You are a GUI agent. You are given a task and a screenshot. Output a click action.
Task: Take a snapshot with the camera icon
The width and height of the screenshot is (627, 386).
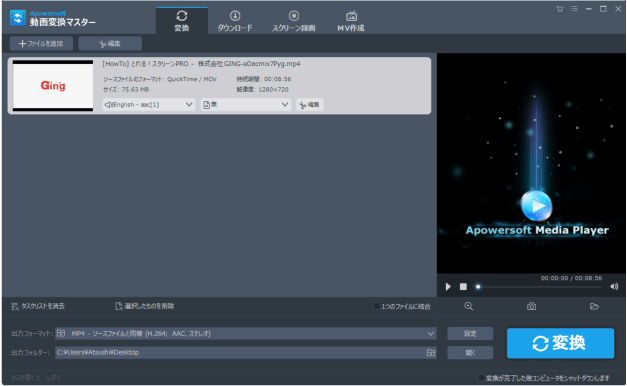(531, 306)
